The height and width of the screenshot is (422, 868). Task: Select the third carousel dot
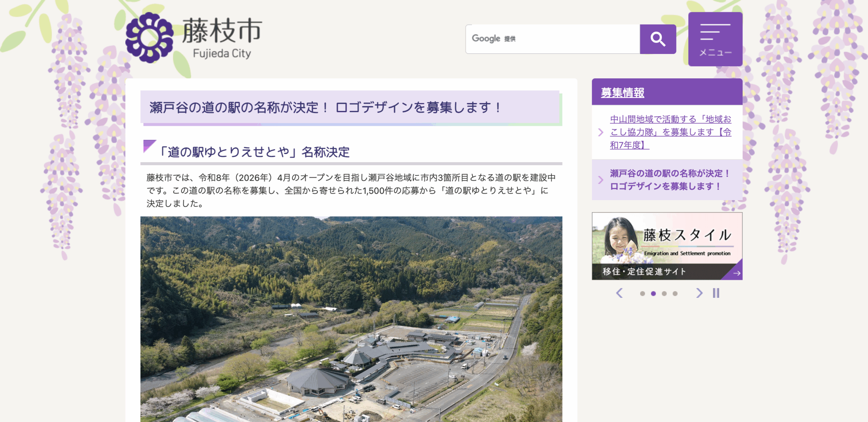pos(664,294)
